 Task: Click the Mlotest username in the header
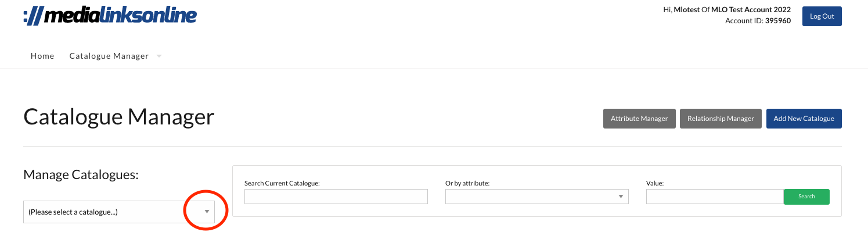(x=687, y=10)
